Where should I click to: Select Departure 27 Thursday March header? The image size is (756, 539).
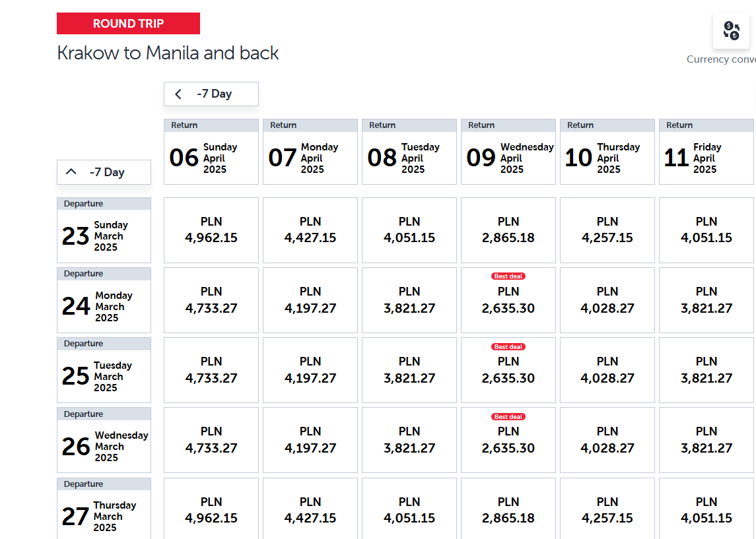[x=104, y=508]
